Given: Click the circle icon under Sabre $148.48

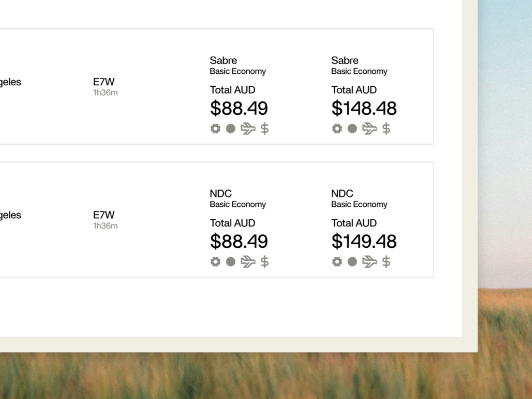Looking at the screenshot, I should [x=352, y=129].
